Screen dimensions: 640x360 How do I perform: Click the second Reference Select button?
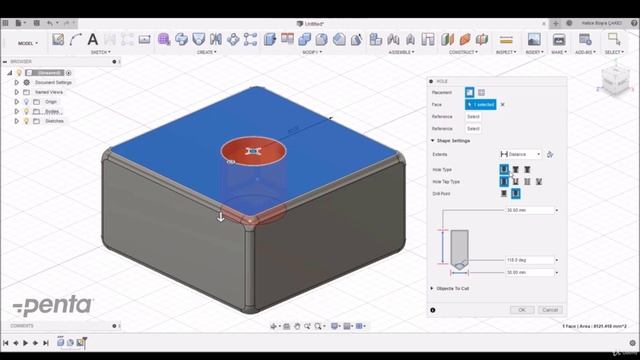pos(473,129)
